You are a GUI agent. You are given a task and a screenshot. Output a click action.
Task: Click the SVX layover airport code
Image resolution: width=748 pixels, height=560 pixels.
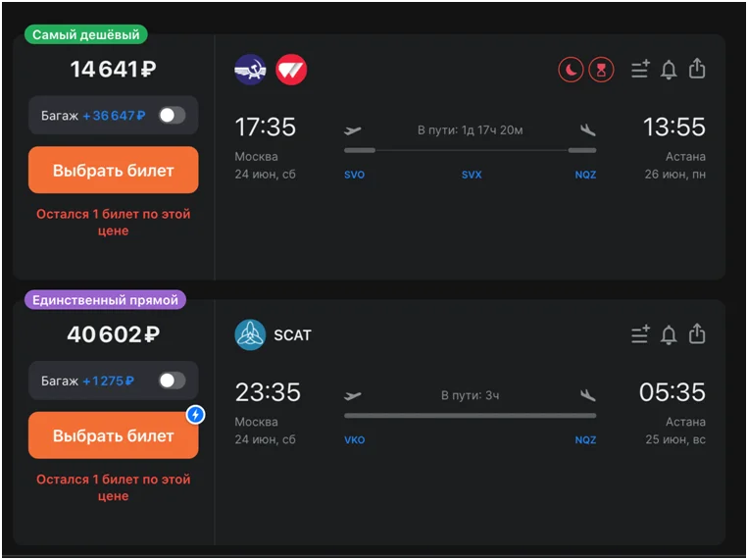(x=472, y=176)
